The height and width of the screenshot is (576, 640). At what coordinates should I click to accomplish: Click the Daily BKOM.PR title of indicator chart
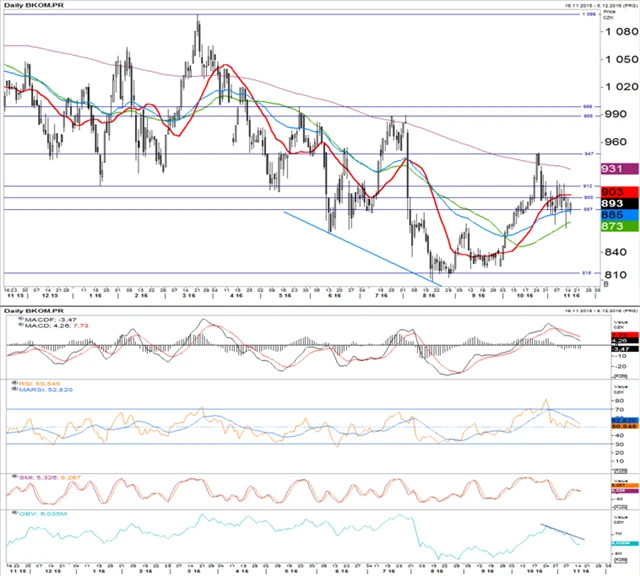pos(34,311)
